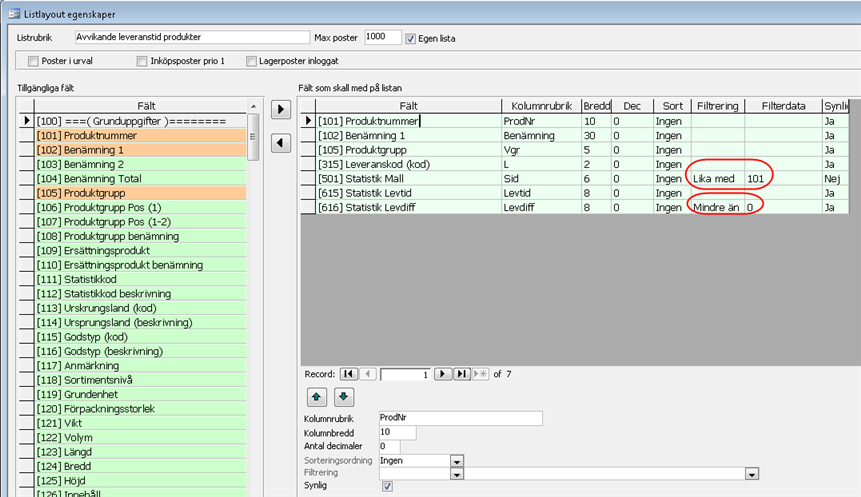The image size is (861, 497).
Task: Go to first record in navigator
Action: click(x=347, y=373)
